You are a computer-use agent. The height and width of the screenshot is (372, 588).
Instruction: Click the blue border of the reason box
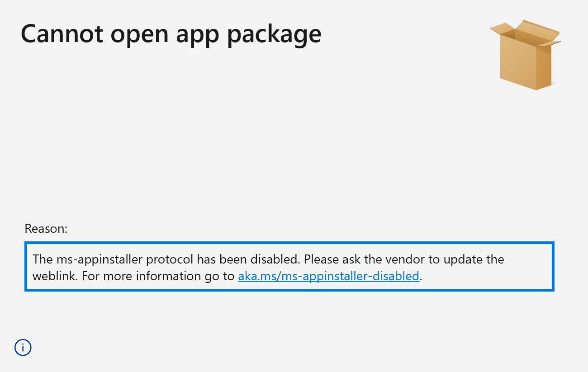tap(289, 243)
